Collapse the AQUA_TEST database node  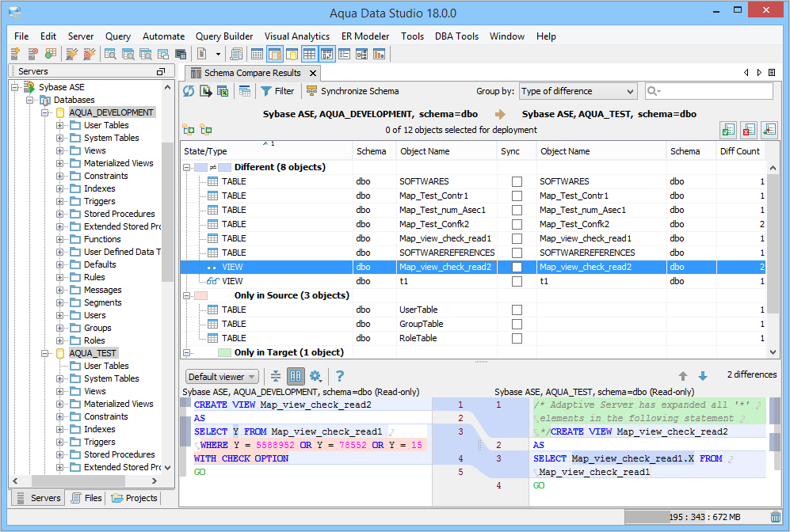44,353
